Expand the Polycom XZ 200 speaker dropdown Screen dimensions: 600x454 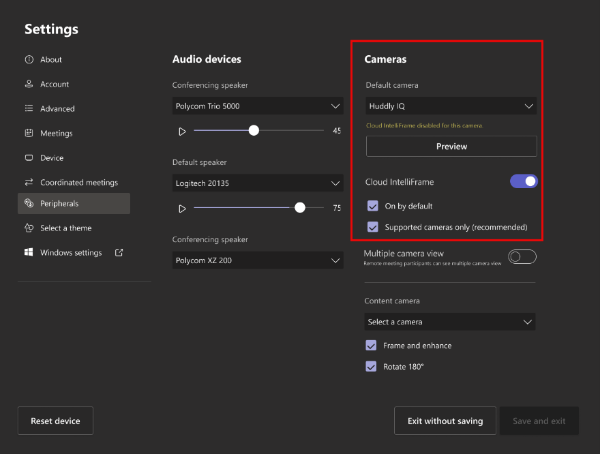257,260
